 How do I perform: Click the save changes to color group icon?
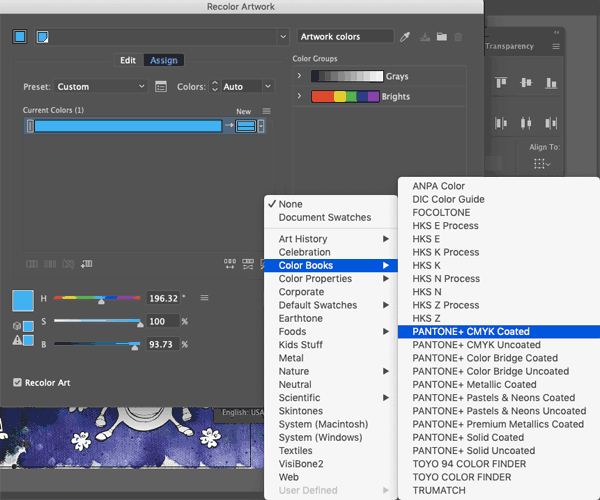425,37
